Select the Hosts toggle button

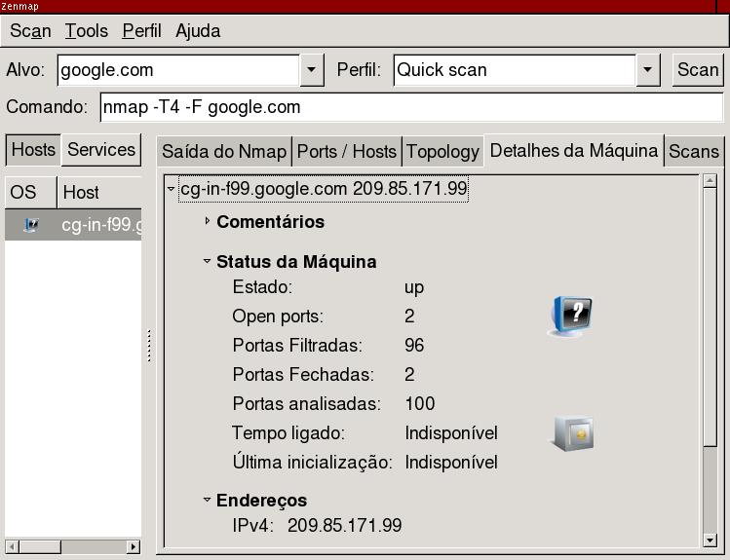pos(33,150)
